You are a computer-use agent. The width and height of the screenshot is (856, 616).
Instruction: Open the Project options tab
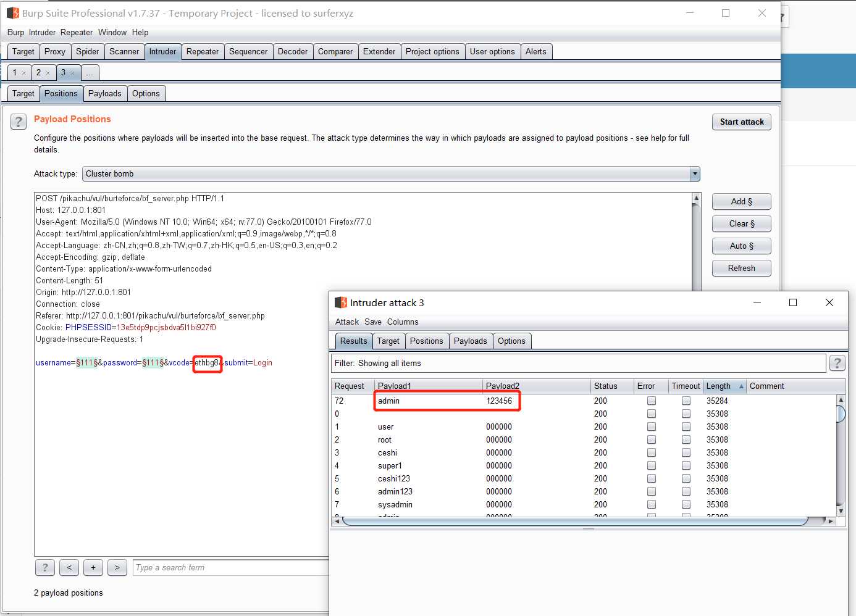pos(432,52)
